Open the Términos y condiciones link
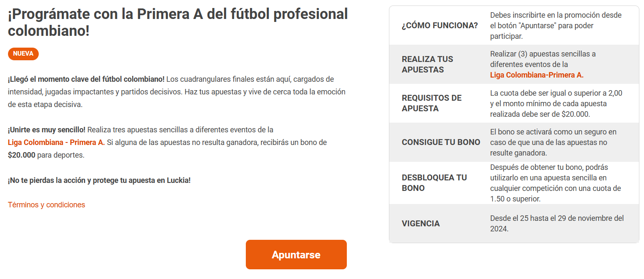This screenshot has width=644, height=279. point(46,205)
